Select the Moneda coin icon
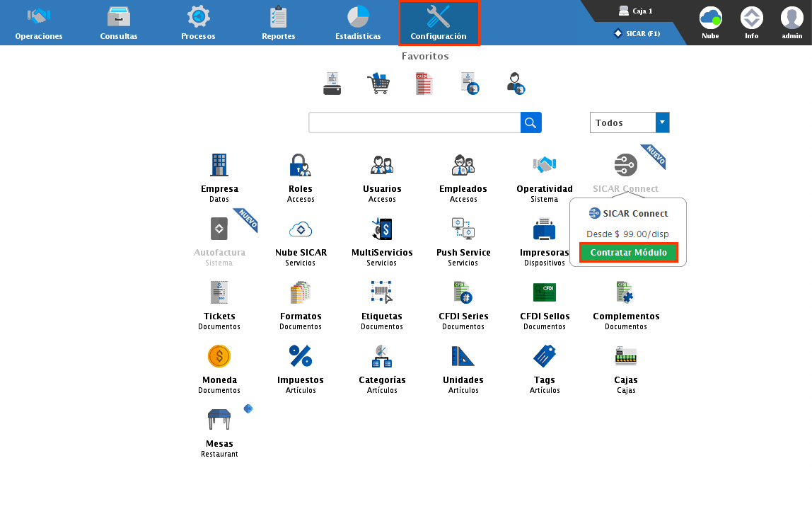This screenshot has width=812, height=514. coord(219,357)
